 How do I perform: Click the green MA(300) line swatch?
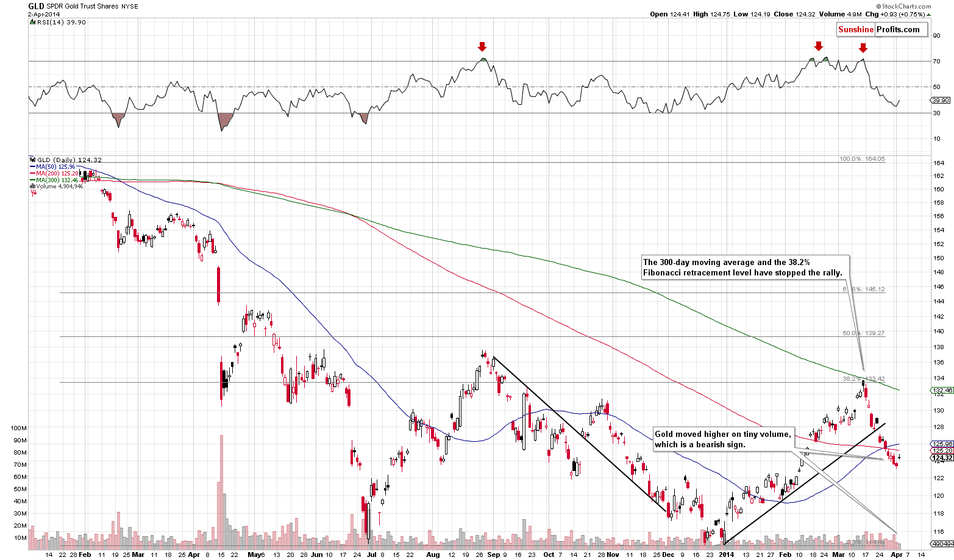tap(33, 180)
